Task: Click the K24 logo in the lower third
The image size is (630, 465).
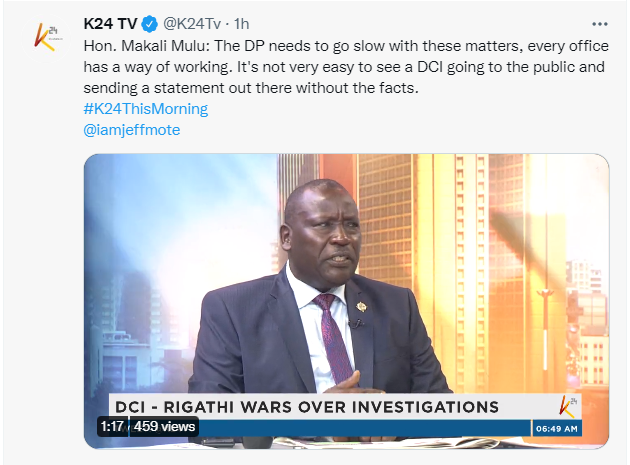Action: [568, 406]
